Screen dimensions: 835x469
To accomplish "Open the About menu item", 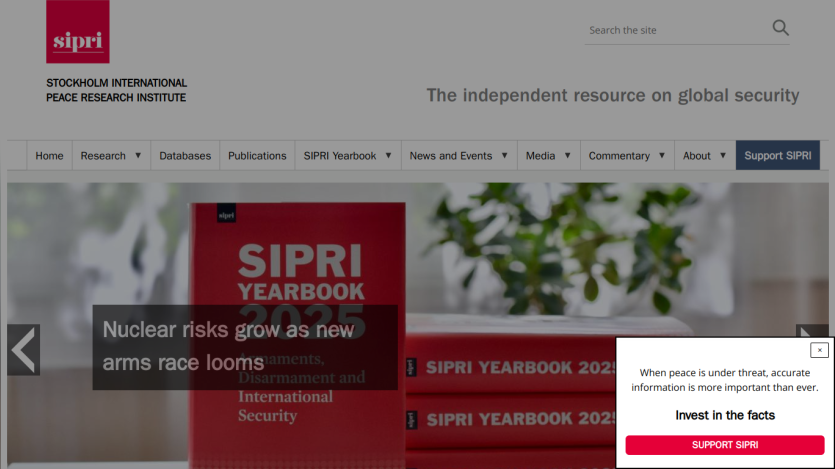I will click(697, 155).
